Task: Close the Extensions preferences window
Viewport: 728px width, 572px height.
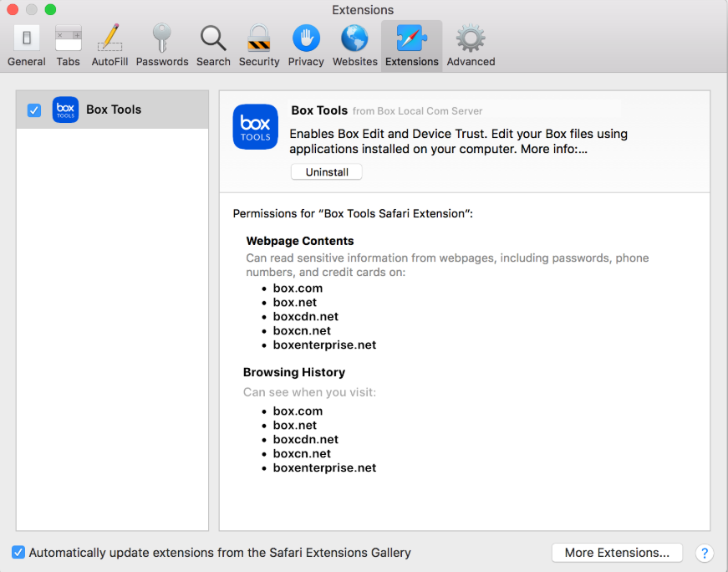Action: (x=13, y=9)
